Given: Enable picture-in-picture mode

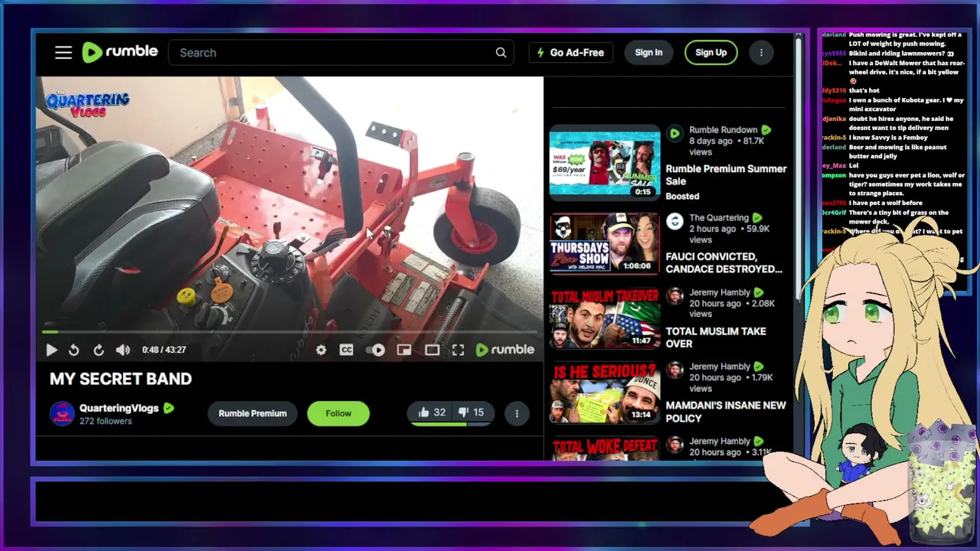Looking at the screenshot, I should pos(404,350).
